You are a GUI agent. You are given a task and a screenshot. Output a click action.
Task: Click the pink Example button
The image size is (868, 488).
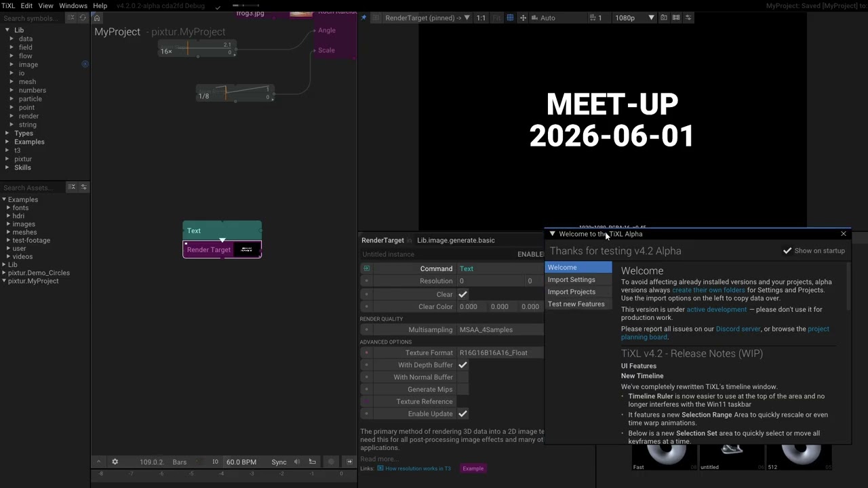(473, 468)
